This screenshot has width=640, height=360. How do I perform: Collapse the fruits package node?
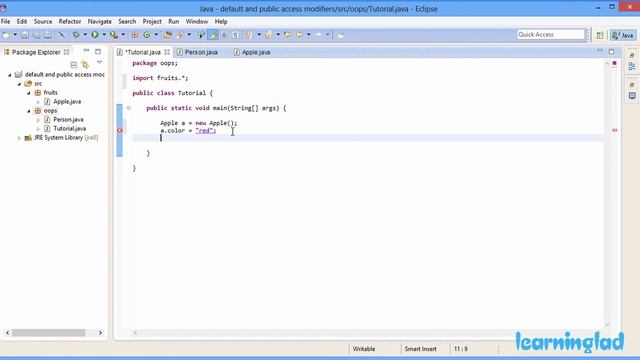[x=29, y=93]
